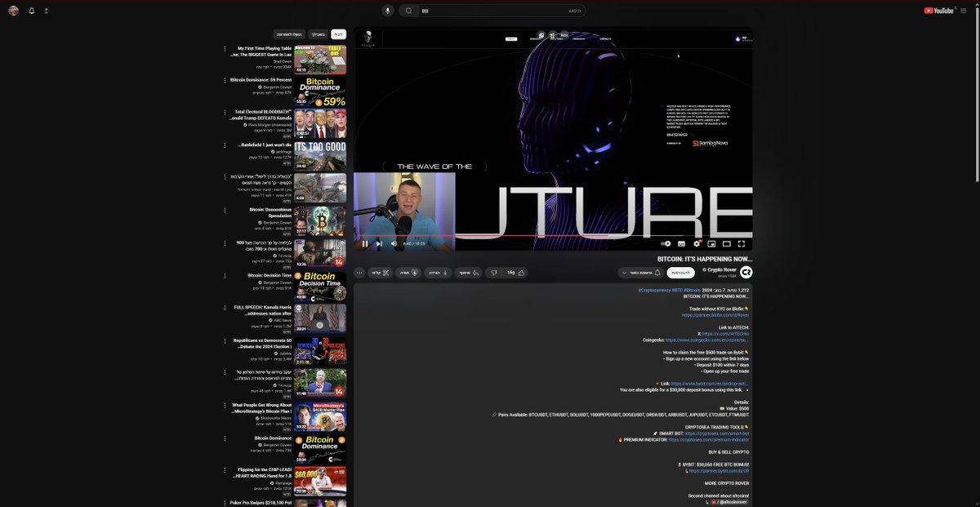Focus the YouTube search input field
Viewport: 980px width, 507px height.
coord(502,11)
